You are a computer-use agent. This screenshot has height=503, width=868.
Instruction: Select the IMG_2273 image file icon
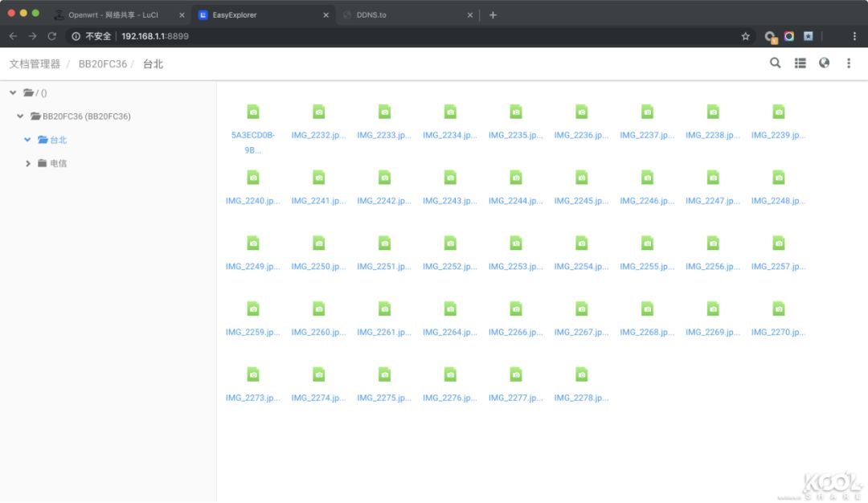(x=253, y=374)
